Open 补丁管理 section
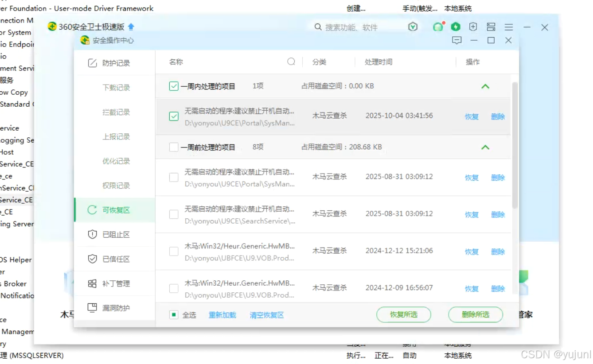The image size is (593, 364). click(x=115, y=283)
